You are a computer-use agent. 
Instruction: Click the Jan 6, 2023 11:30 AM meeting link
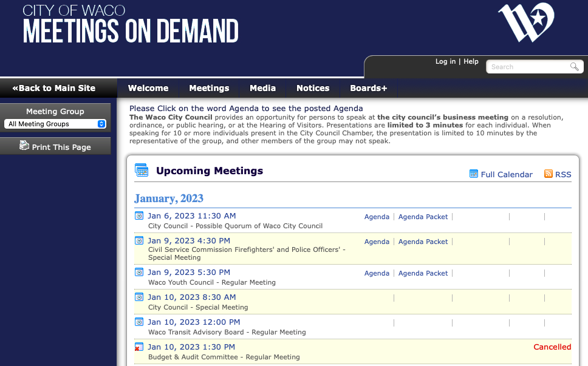(x=191, y=216)
